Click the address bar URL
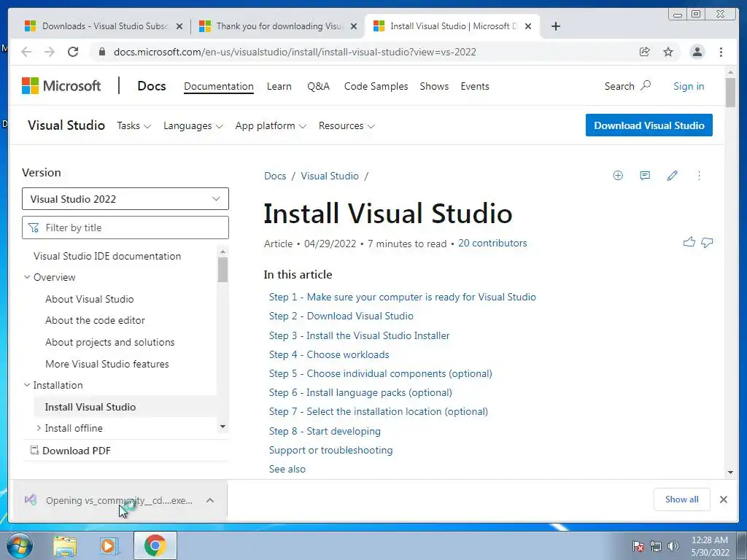The image size is (747, 560). (x=295, y=52)
